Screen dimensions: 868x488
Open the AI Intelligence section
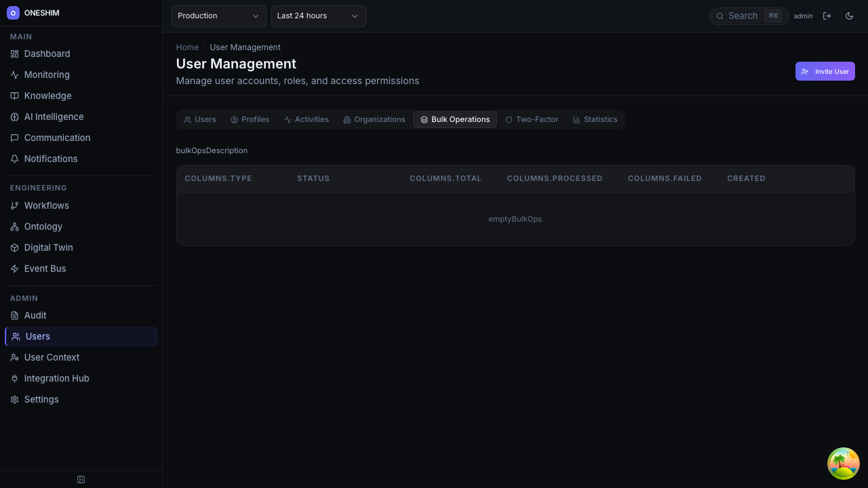[x=54, y=117]
